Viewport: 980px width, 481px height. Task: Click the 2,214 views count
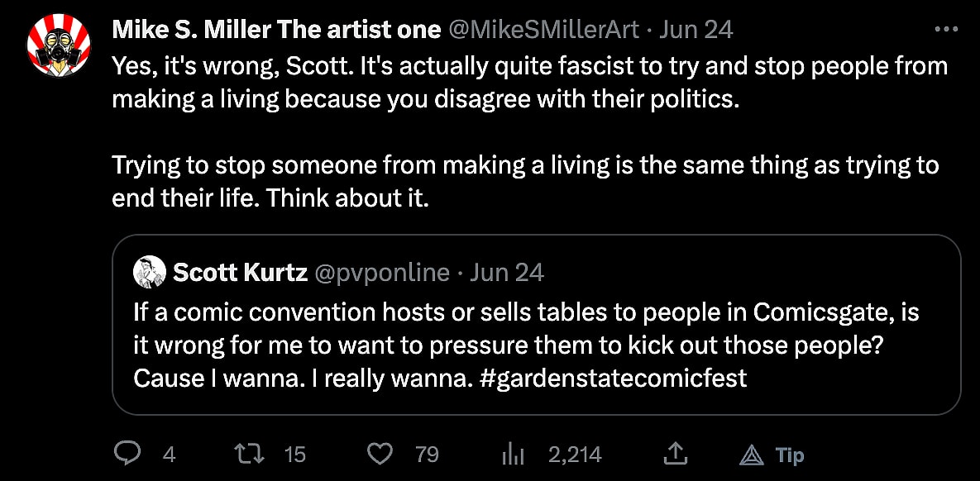pos(575,455)
